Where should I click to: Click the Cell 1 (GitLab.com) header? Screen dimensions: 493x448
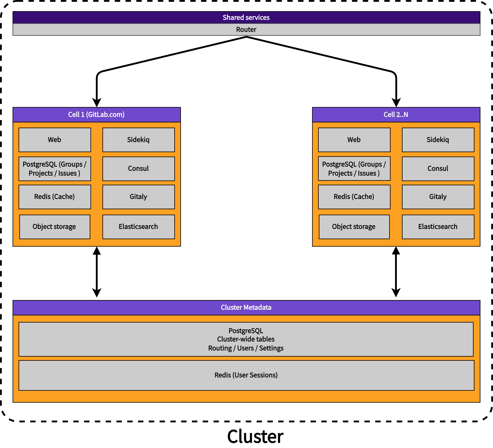[x=96, y=115]
